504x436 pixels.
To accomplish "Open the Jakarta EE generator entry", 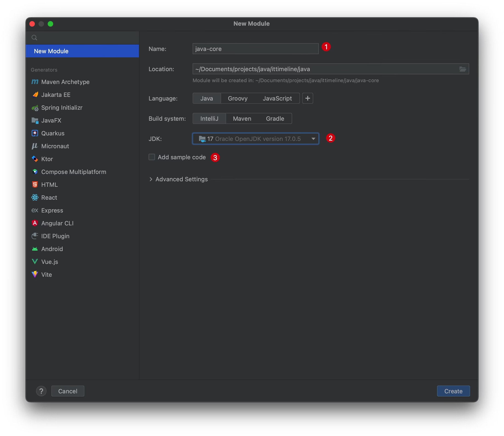I will (x=83, y=95).
